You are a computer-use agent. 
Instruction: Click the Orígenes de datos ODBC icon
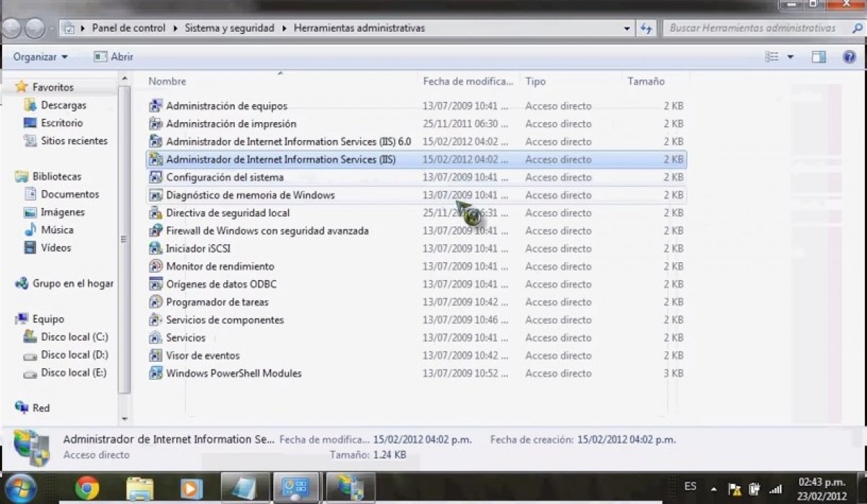coord(155,284)
